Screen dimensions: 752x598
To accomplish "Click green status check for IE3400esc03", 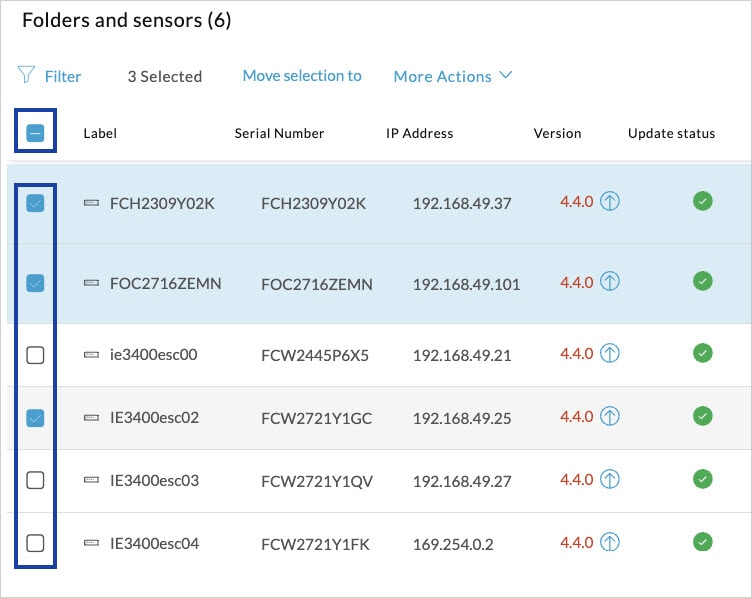I will click(x=703, y=479).
